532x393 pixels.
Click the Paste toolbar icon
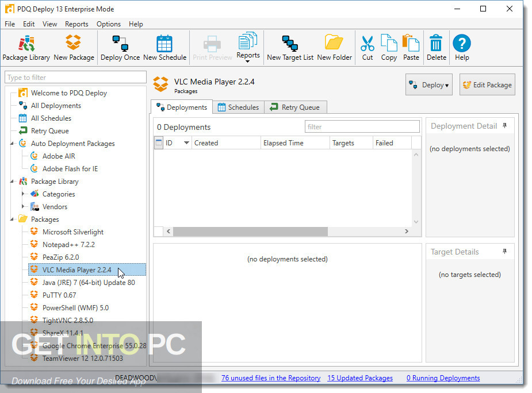click(x=411, y=48)
